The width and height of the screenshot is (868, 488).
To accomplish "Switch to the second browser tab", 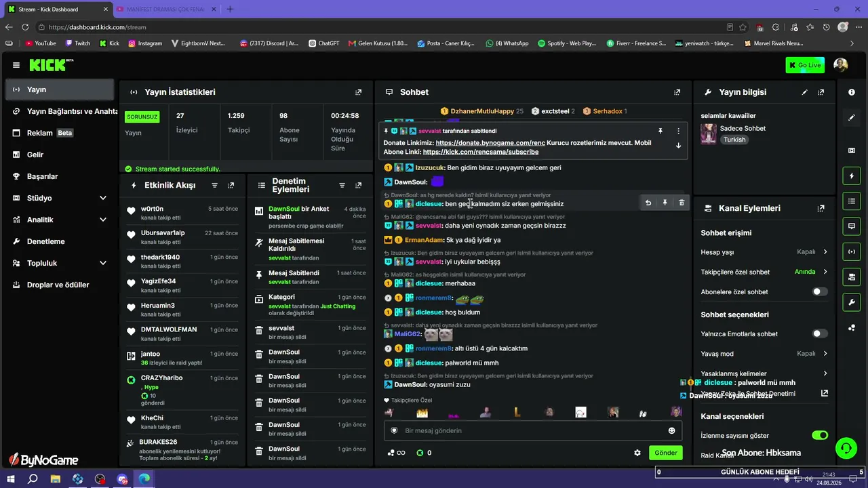I will pos(166,9).
